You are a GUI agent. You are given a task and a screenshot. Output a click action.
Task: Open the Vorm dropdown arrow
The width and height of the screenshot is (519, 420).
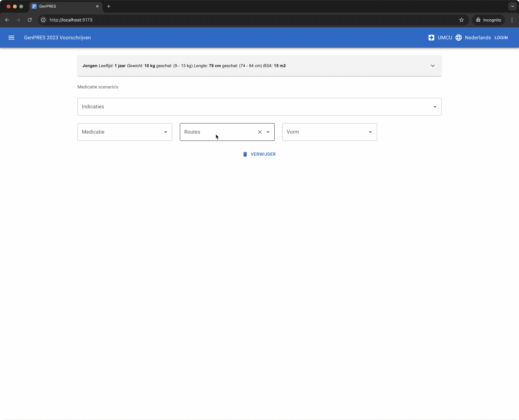(x=370, y=132)
